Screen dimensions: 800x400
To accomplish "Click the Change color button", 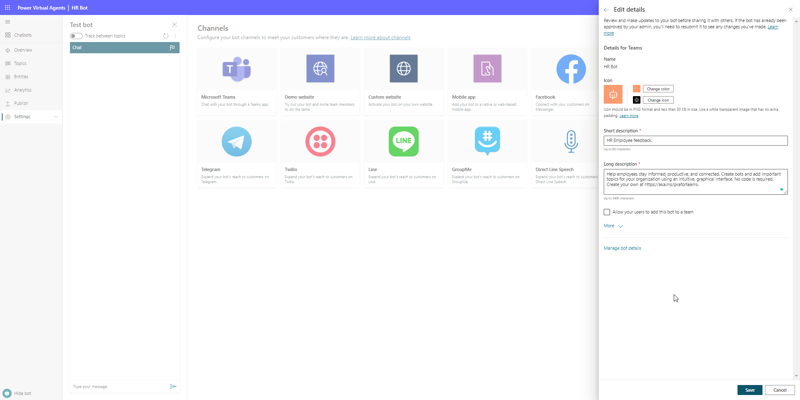I will 658,89.
